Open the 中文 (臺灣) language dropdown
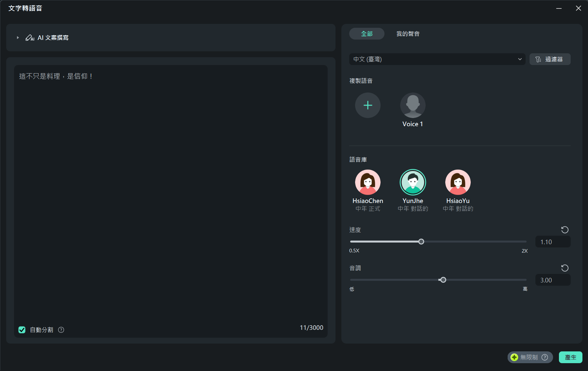Viewport: 588px width, 371px height. (437, 59)
